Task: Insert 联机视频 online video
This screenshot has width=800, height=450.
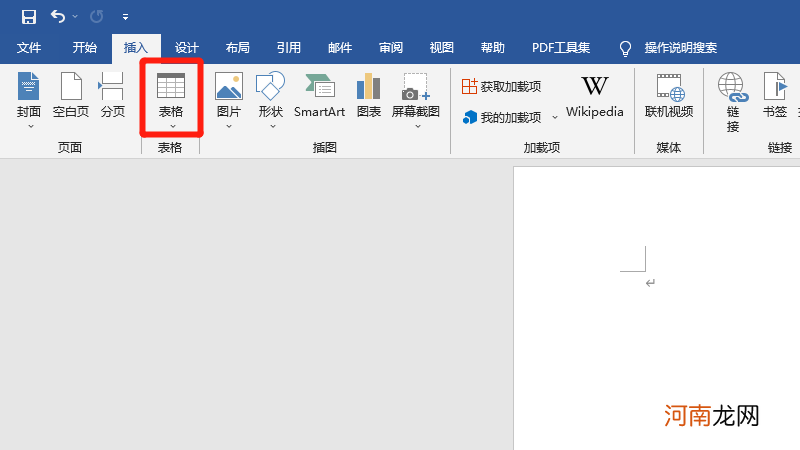Action: click(x=669, y=95)
